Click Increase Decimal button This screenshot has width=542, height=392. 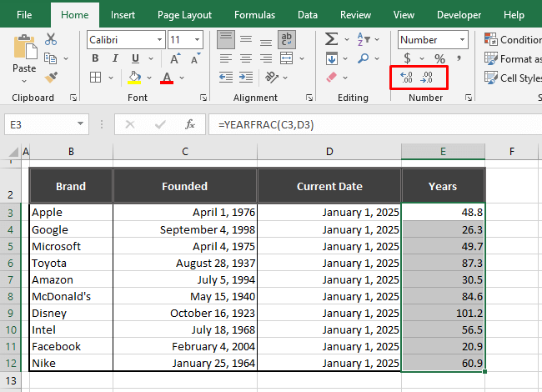pos(406,78)
